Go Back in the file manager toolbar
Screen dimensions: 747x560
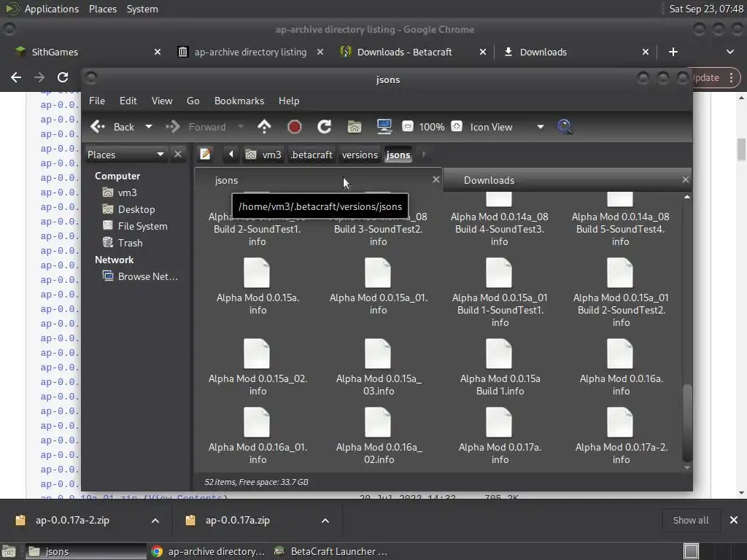pos(112,127)
